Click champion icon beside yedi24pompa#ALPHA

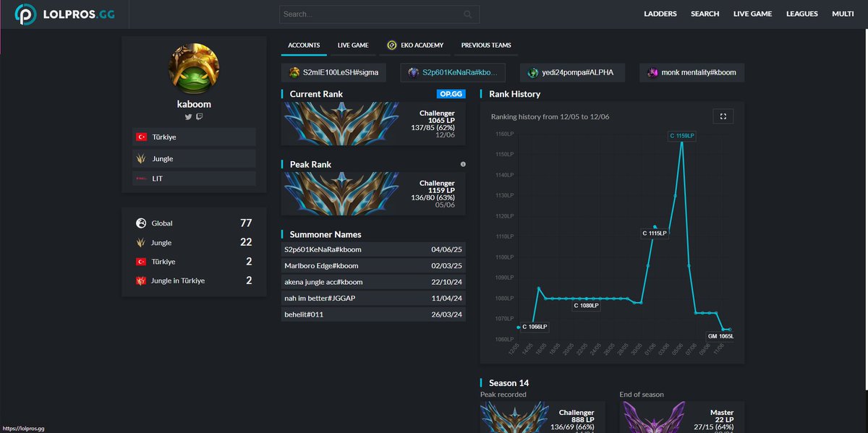coord(533,72)
